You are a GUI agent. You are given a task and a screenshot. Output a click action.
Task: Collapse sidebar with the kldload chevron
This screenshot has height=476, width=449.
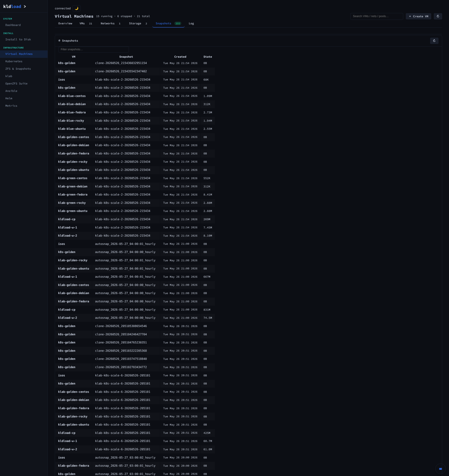(x=25, y=6)
